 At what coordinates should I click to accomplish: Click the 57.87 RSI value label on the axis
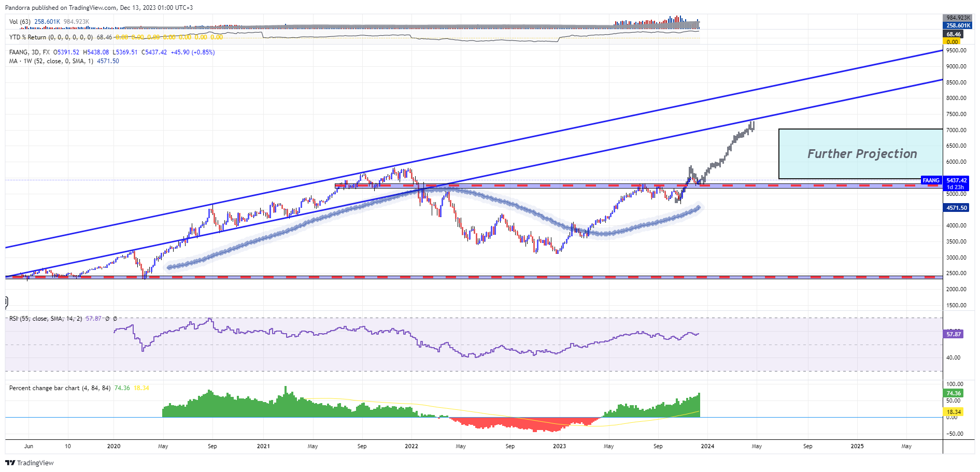pyautogui.click(x=953, y=334)
